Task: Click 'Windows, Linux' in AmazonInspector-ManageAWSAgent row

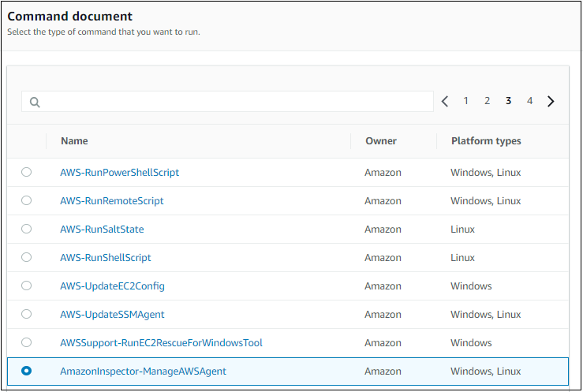Action: point(486,371)
